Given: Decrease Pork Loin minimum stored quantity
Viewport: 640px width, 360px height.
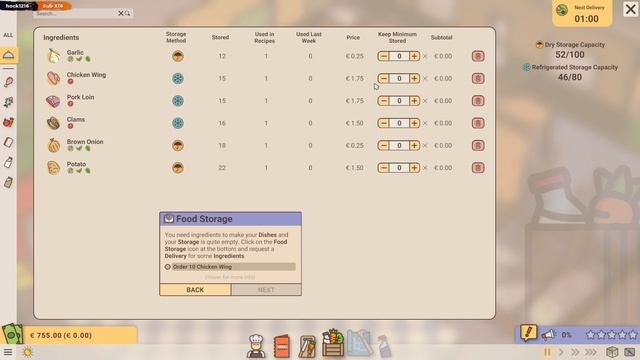Looking at the screenshot, I should pyautogui.click(x=383, y=101).
